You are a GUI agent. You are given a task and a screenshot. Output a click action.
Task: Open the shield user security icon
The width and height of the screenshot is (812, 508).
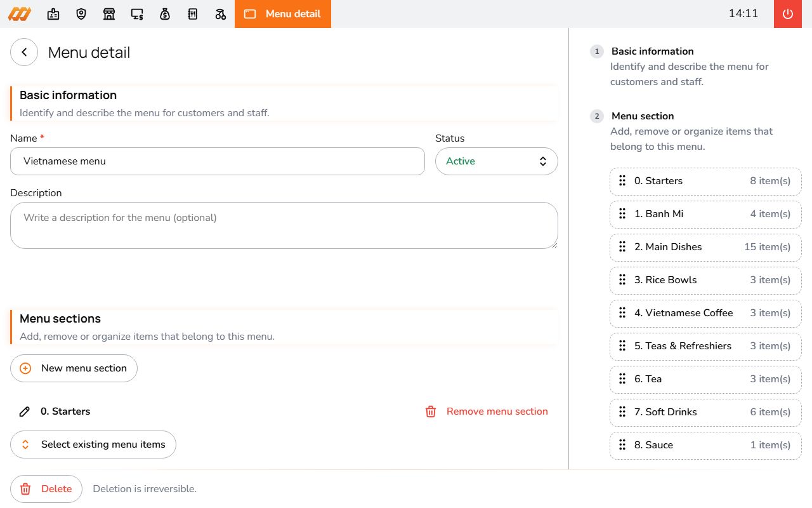pyautogui.click(x=81, y=14)
